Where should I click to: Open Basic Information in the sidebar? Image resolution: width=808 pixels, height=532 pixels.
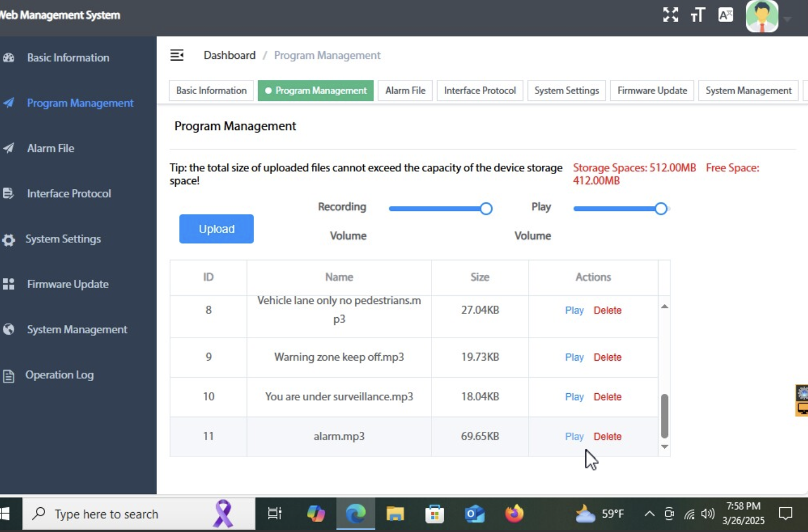pyautogui.click(x=68, y=57)
